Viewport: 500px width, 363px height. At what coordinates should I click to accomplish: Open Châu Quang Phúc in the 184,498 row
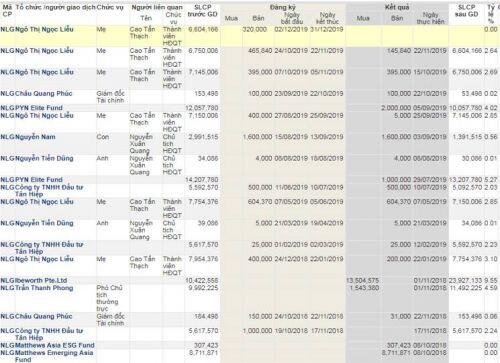43,316
